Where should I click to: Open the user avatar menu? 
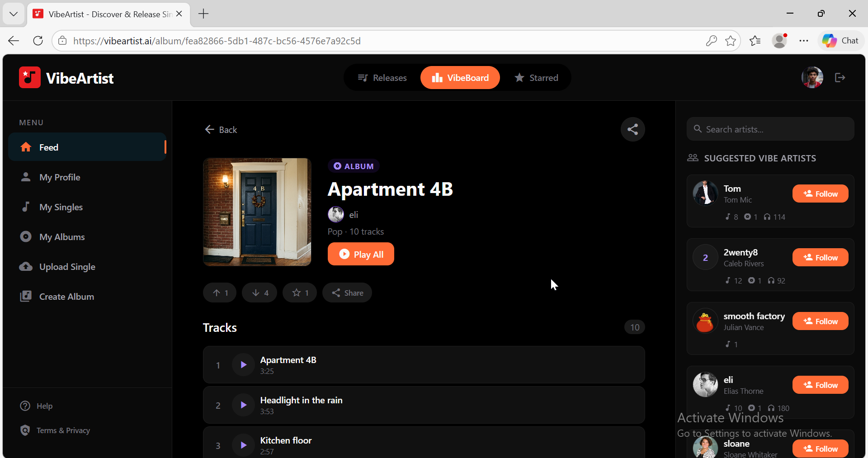click(x=812, y=77)
